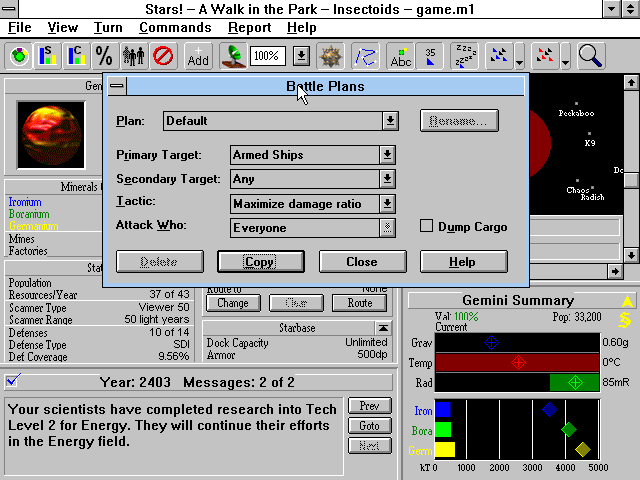
Task: Open the Plan dropdown showing Default
Action: [390, 121]
